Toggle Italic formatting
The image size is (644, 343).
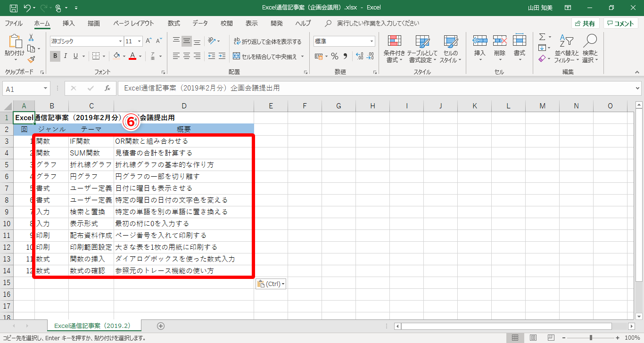[66, 56]
